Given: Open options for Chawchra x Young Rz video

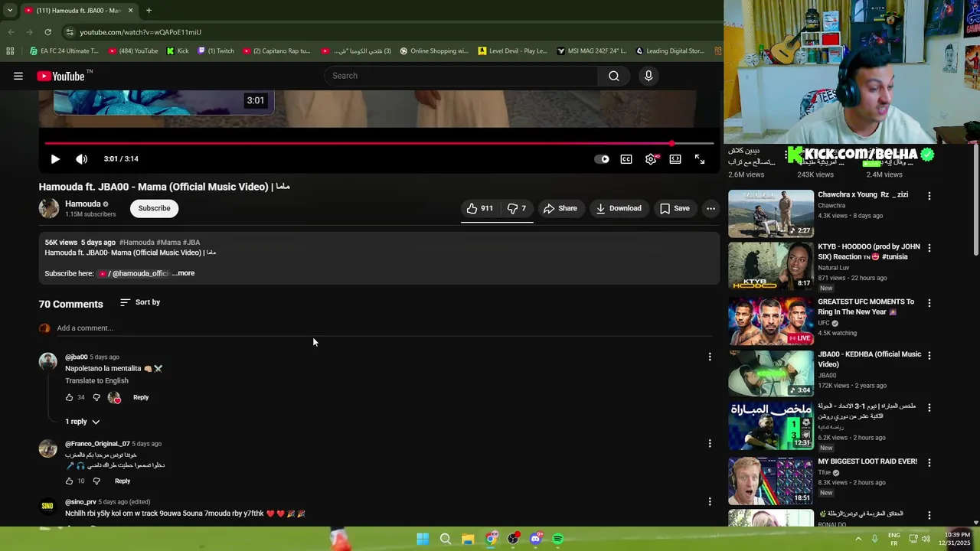Looking at the screenshot, I should [929, 196].
